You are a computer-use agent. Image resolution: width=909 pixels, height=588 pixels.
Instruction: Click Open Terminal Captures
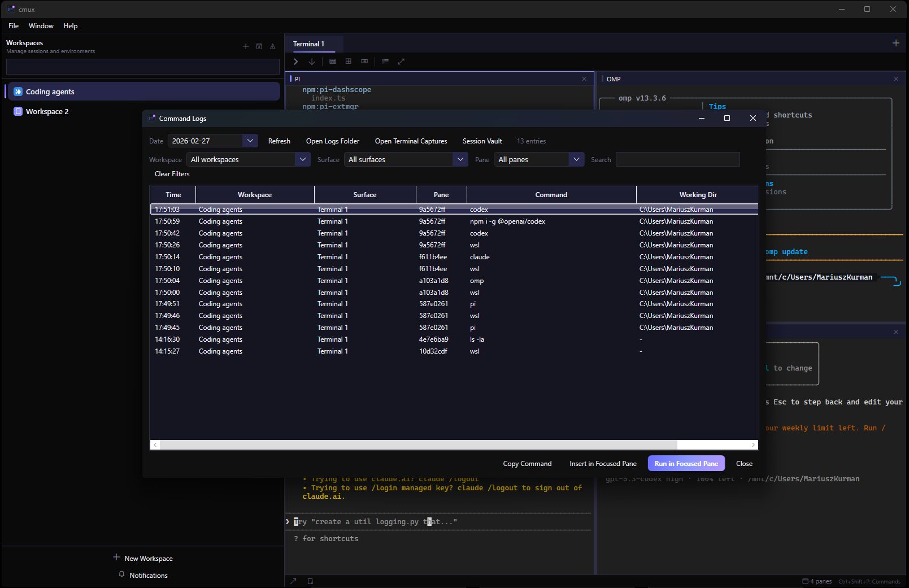coord(411,141)
